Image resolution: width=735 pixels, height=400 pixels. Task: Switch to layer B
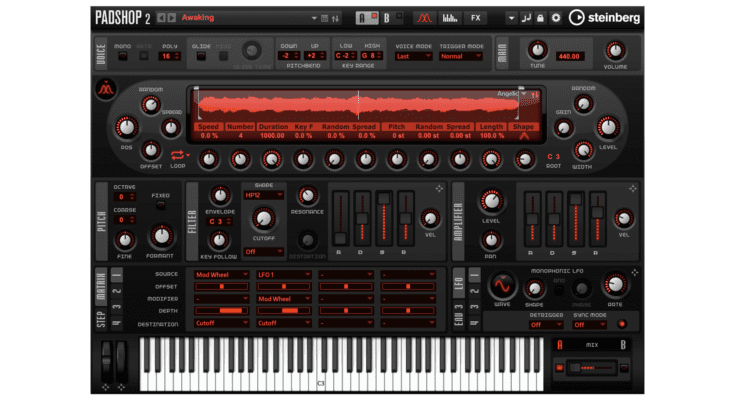pyautogui.click(x=387, y=18)
